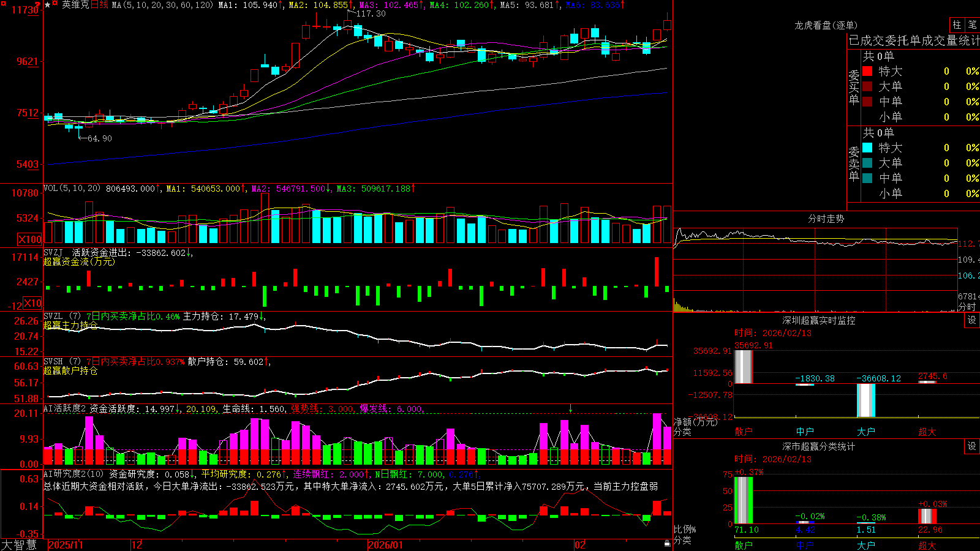Viewport: 980px width, 551px height.
Task: Click the 大户 label in 深圳超赢实时监控
Action: coord(866,432)
